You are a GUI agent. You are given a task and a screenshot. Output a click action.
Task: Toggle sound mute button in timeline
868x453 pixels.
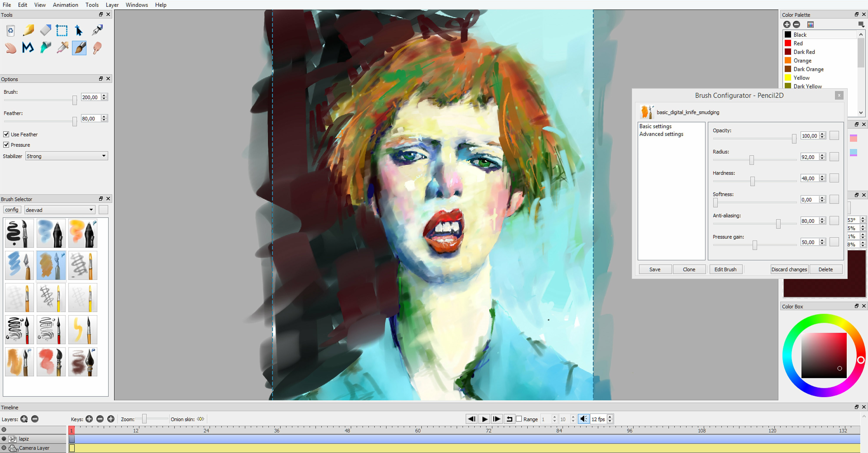tap(583, 419)
